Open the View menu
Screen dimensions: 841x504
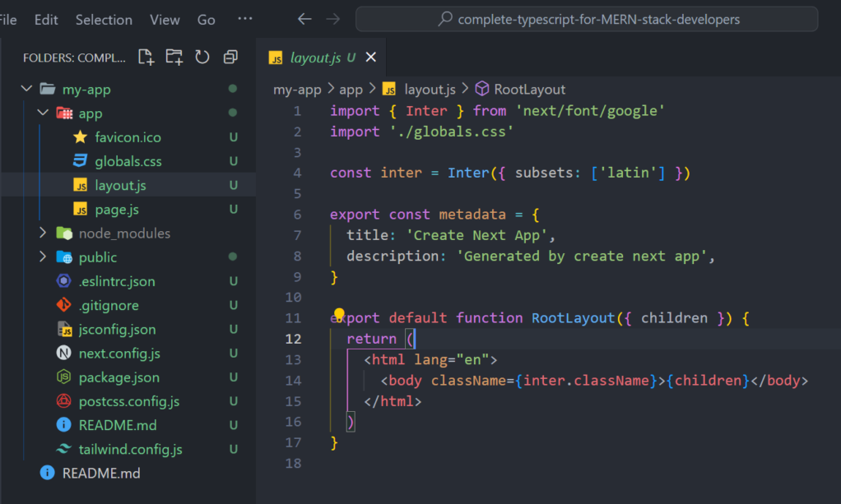click(x=165, y=20)
